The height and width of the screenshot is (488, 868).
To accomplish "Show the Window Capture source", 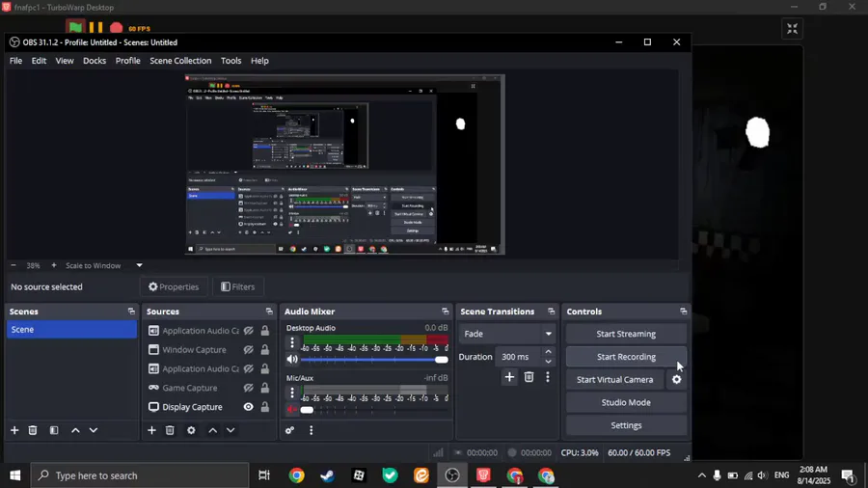I will [x=249, y=350].
